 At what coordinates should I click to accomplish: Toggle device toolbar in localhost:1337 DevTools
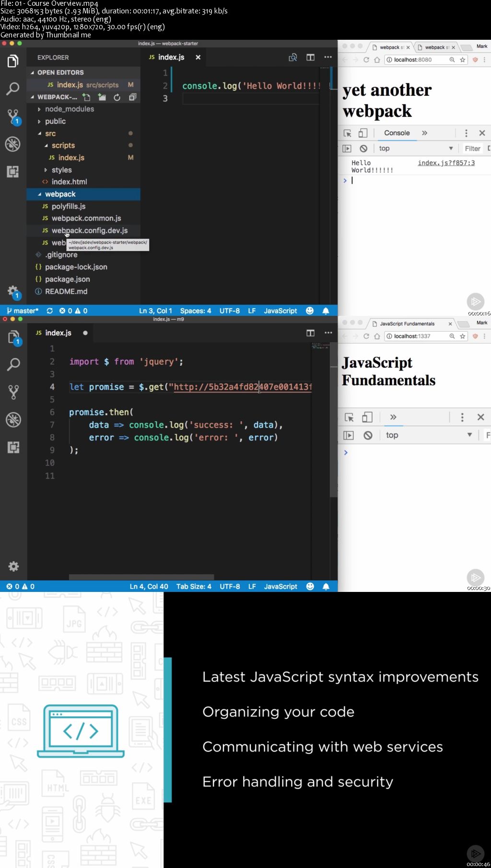point(367,417)
